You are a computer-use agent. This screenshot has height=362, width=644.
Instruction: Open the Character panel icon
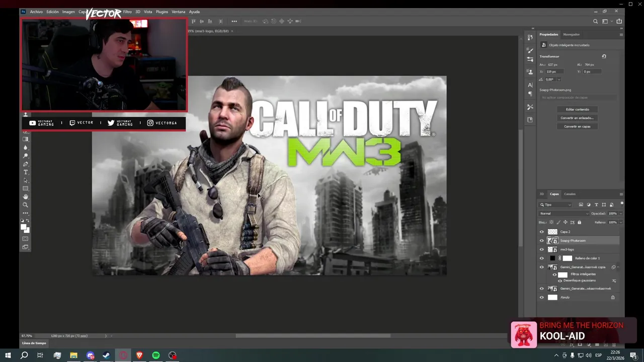pos(530,85)
